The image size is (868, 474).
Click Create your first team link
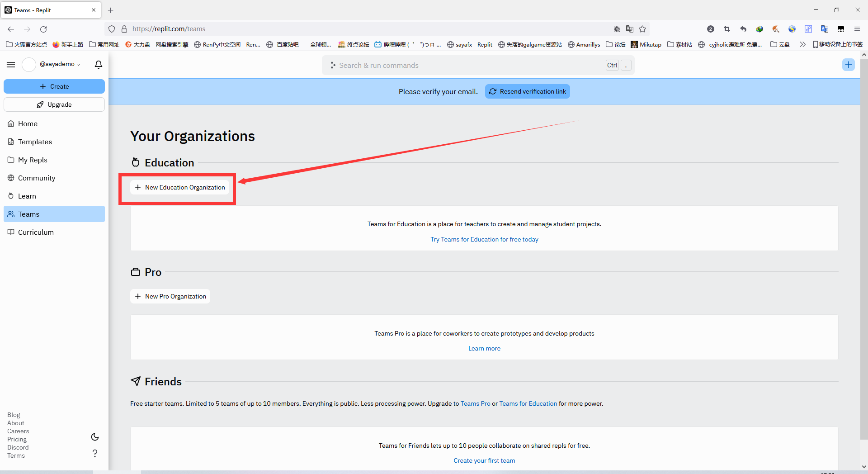click(x=484, y=460)
